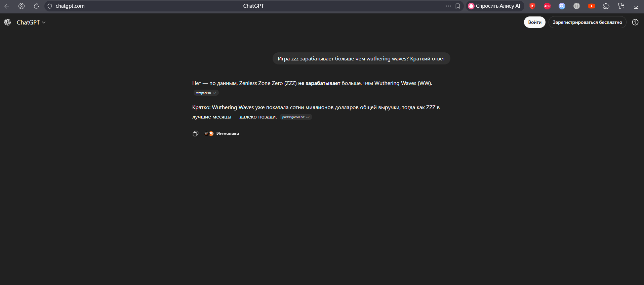Go back using the browser back arrow
Screen dimensions: 644x285
tap(7, 6)
